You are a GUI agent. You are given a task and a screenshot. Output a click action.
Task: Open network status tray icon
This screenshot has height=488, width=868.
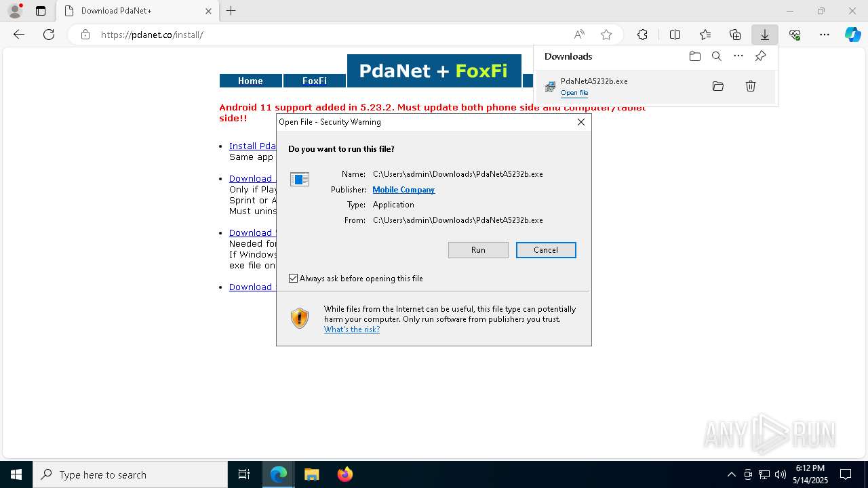click(764, 474)
